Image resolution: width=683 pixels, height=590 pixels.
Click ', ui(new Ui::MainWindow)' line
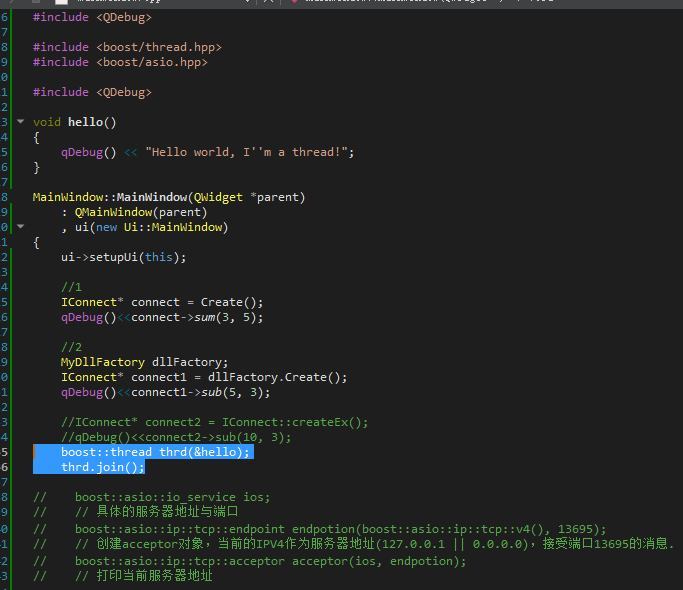click(145, 227)
